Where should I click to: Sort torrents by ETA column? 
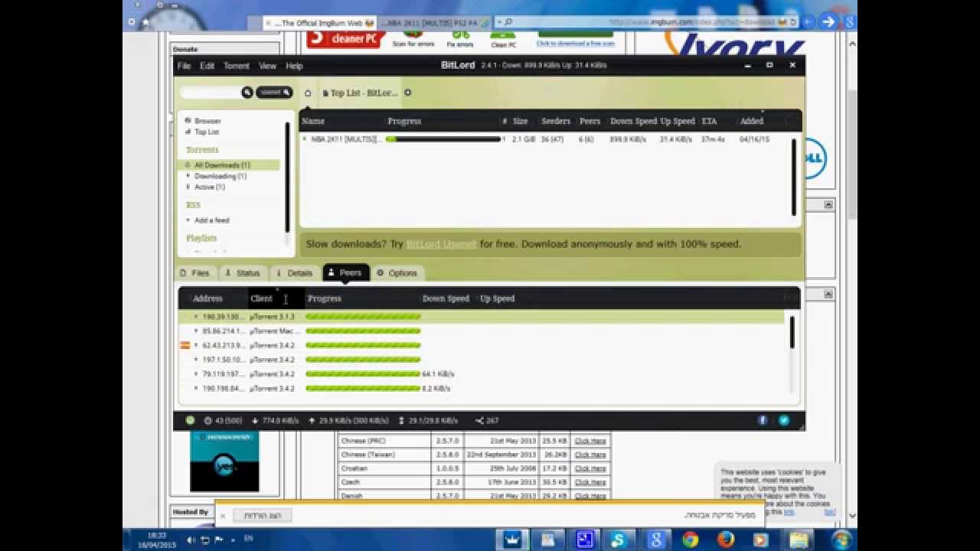(709, 121)
